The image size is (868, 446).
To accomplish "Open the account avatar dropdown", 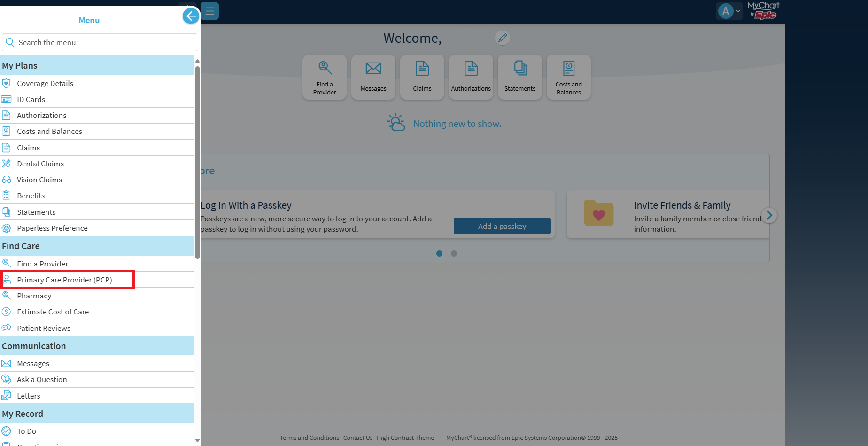I will click(x=728, y=11).
